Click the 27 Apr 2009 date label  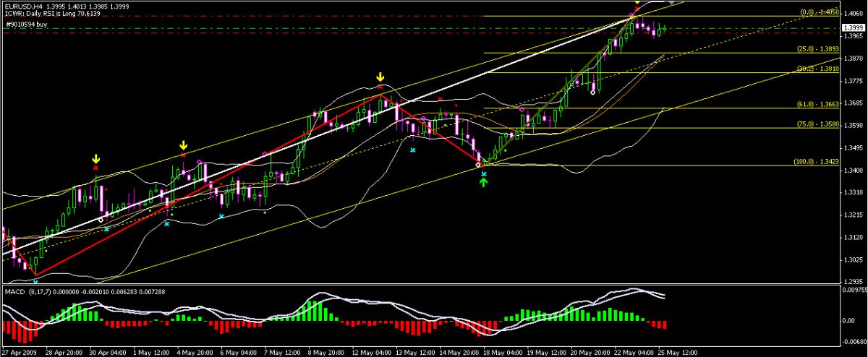tap(19, 353)
